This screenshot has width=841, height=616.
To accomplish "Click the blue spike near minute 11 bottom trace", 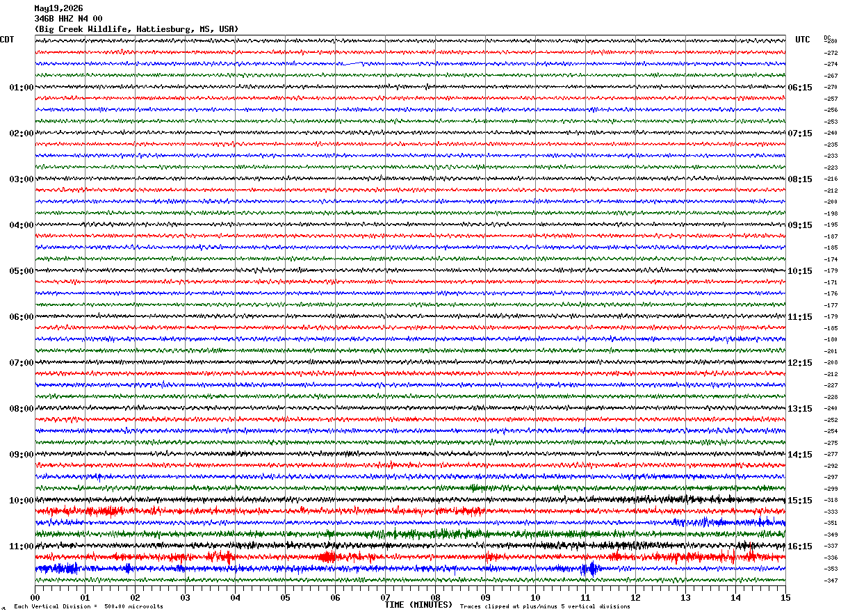I will coord(590,569).
